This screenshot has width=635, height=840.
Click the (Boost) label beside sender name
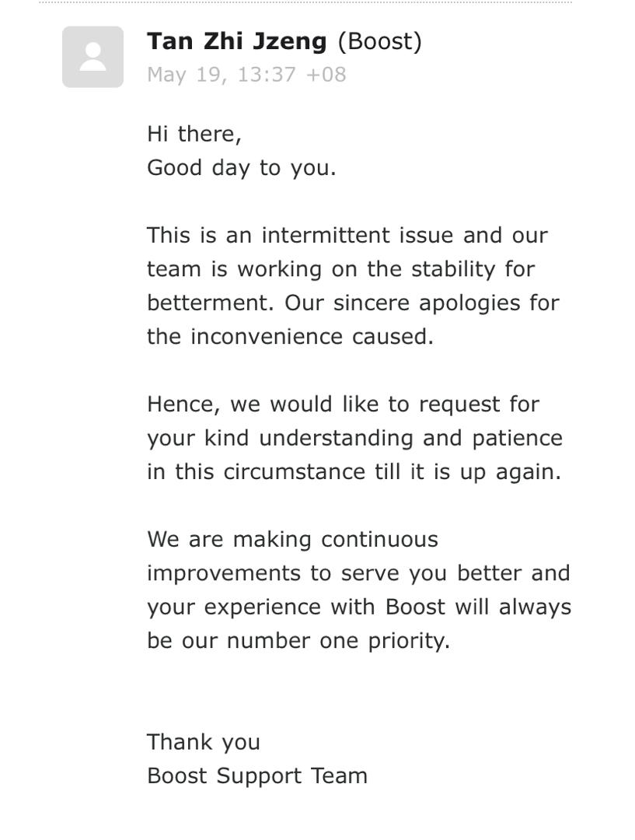tap(379, 41)
